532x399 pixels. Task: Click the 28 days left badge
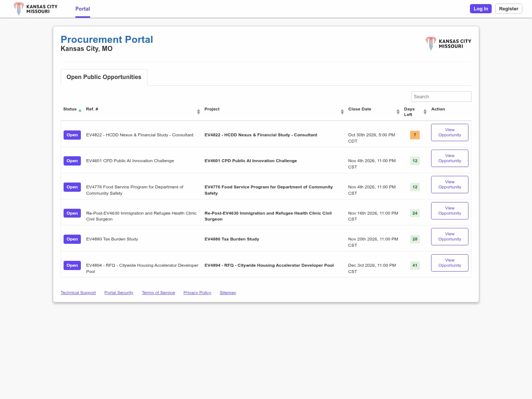coord(415,239)
